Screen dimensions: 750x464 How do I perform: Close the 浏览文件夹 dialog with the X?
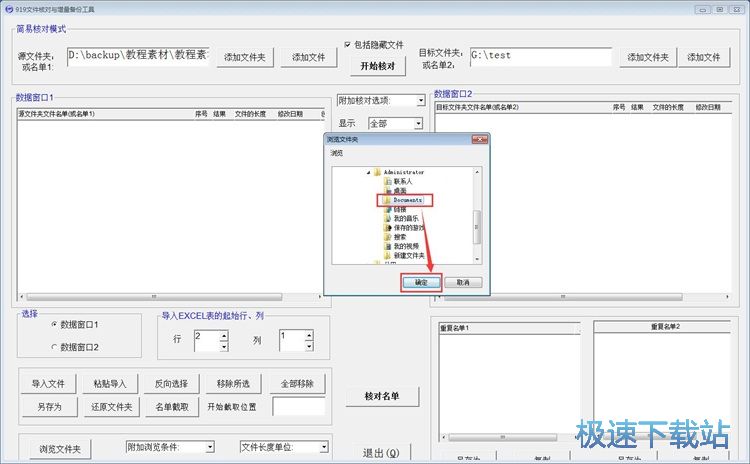pyautogui.click(x=479, y=139)
